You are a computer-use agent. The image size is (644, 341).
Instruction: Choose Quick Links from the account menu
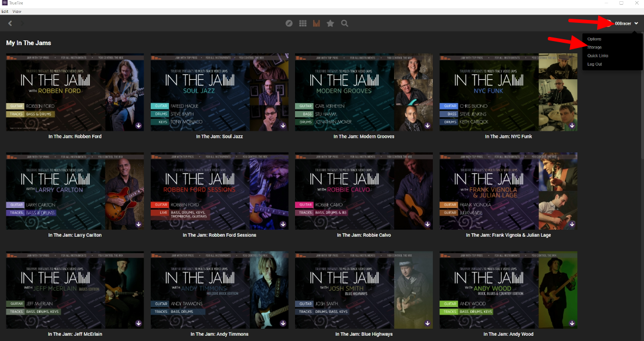[598, 56]
